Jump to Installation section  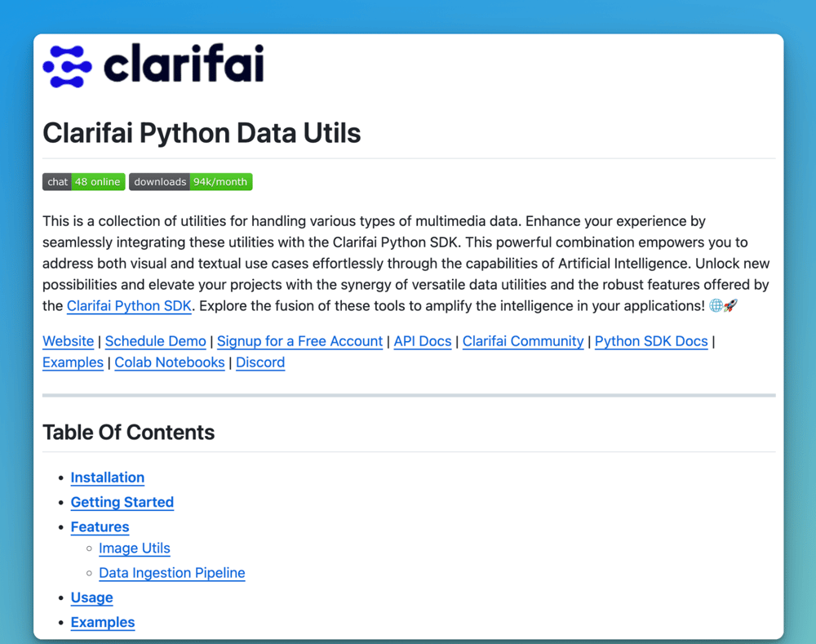[x=108, y=477]
